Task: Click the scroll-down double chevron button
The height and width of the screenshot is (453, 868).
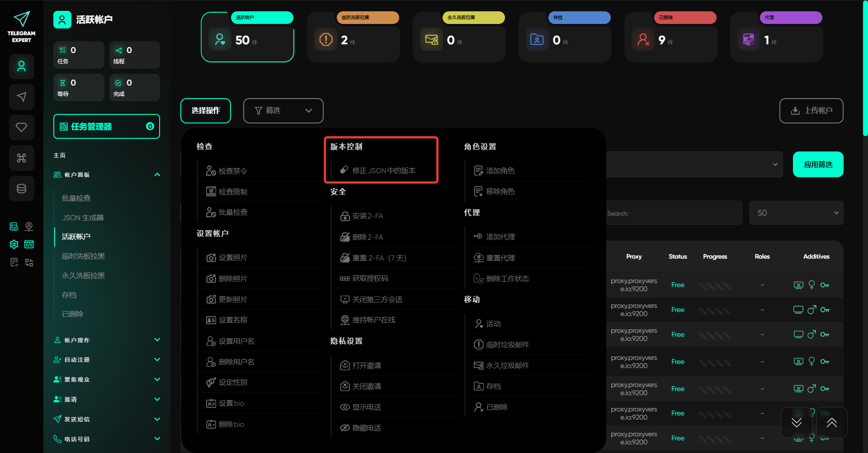Action: click(797, 422)
